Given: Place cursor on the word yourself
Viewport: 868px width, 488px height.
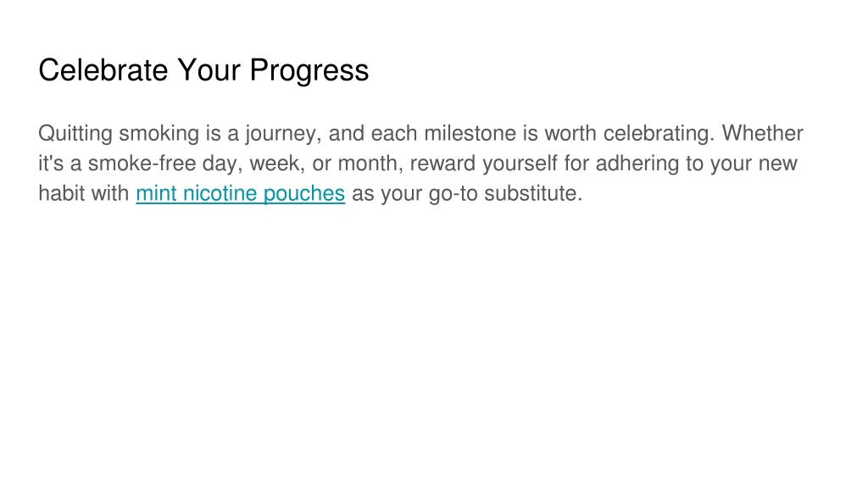Looking at the screenshot, I should click(520, 164).
